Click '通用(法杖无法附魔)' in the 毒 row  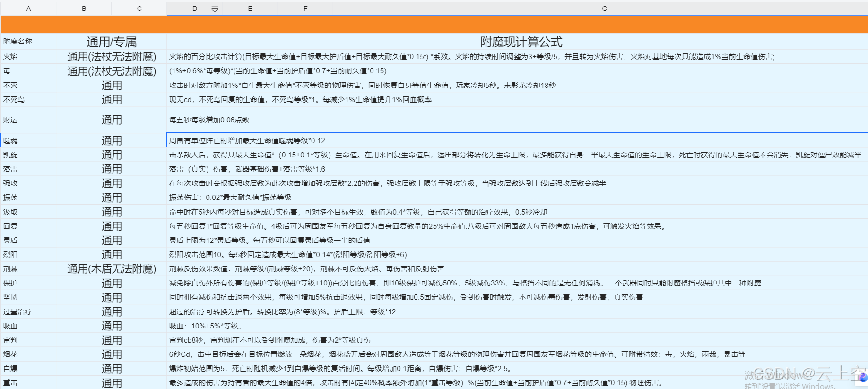click(111, 71)
